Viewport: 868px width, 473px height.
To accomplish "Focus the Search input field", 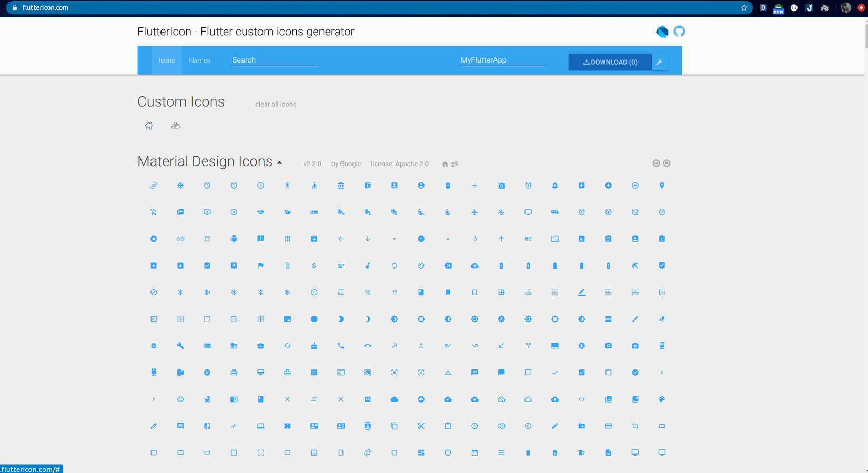I will (x=274, y=60).
